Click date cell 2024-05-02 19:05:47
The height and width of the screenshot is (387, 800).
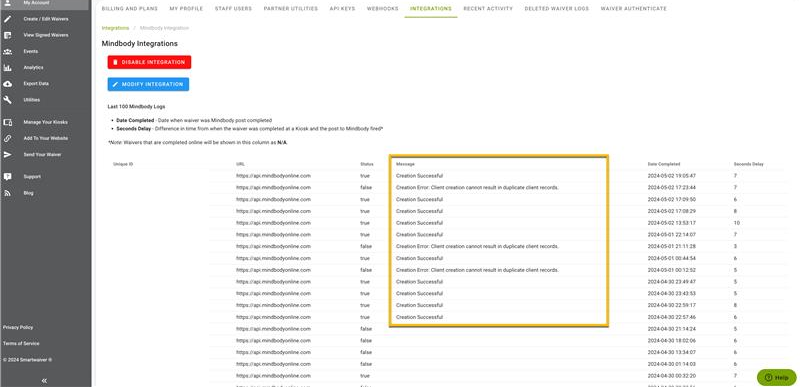(672, 176)
